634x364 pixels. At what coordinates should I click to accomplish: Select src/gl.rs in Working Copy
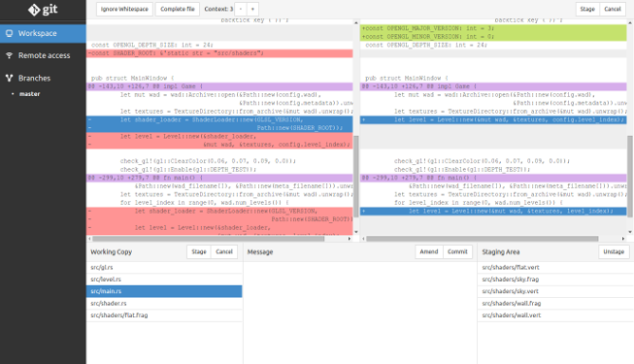coord(164,267)
